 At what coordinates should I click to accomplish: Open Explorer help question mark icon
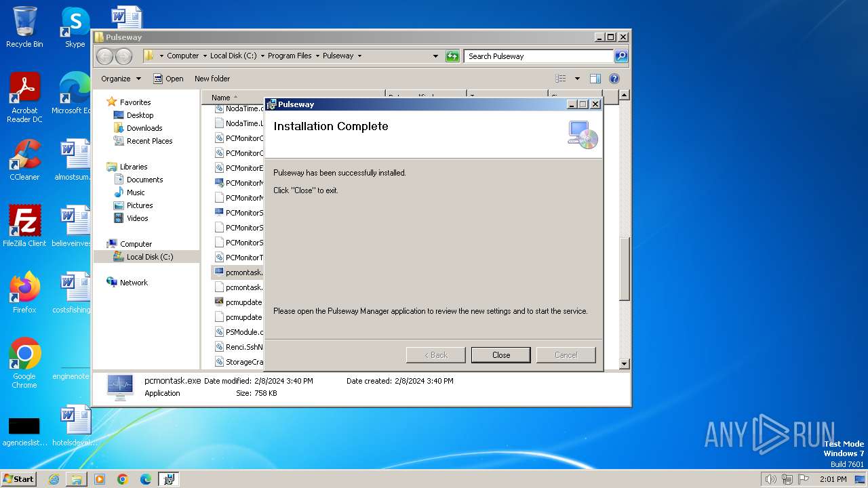(x=614, y=79)
